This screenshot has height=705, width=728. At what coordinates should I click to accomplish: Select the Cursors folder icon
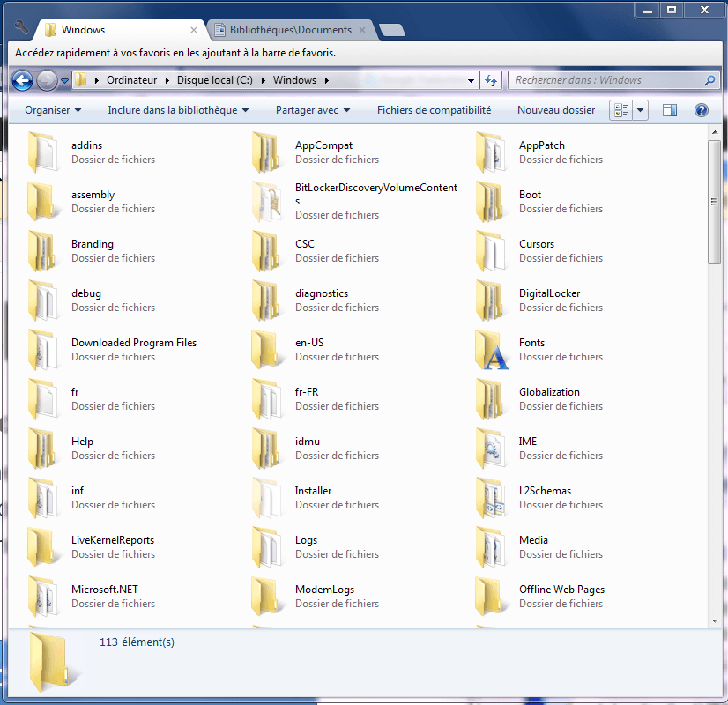pyautogui.click(x=491, y=251)
